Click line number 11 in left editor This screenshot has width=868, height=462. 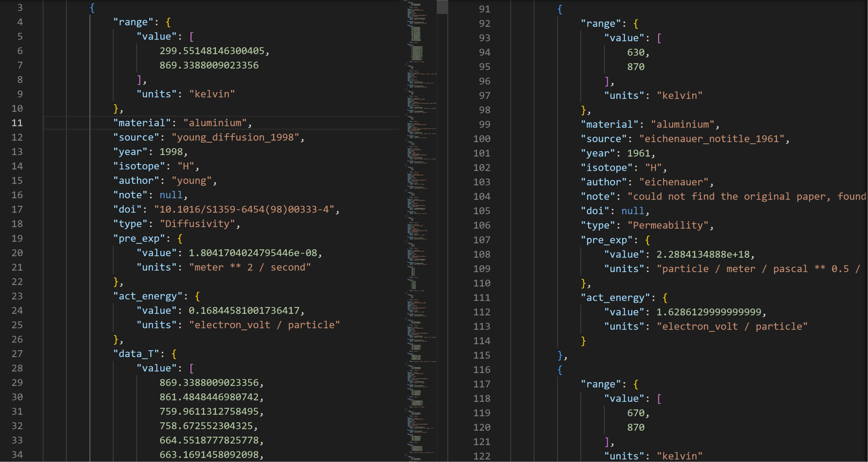(x=17, y=123)
